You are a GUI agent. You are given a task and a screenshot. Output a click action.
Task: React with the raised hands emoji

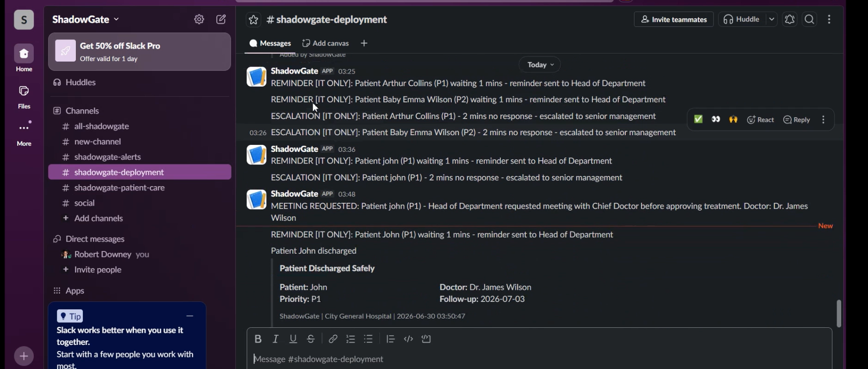[x=733, y=119]
